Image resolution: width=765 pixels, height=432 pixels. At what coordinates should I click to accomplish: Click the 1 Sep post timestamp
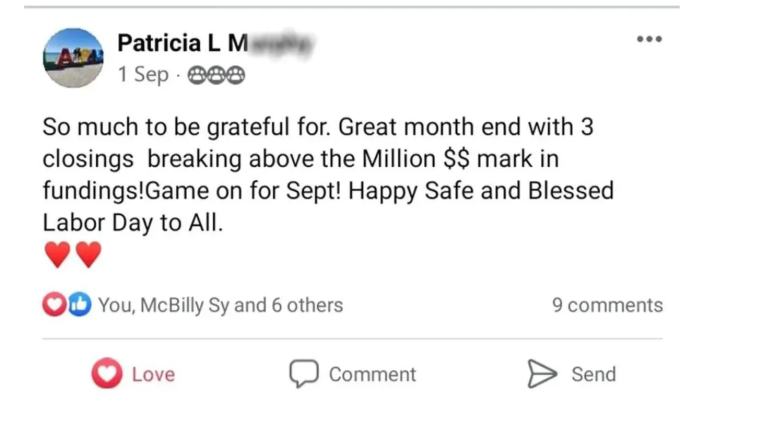click(143, 75)
